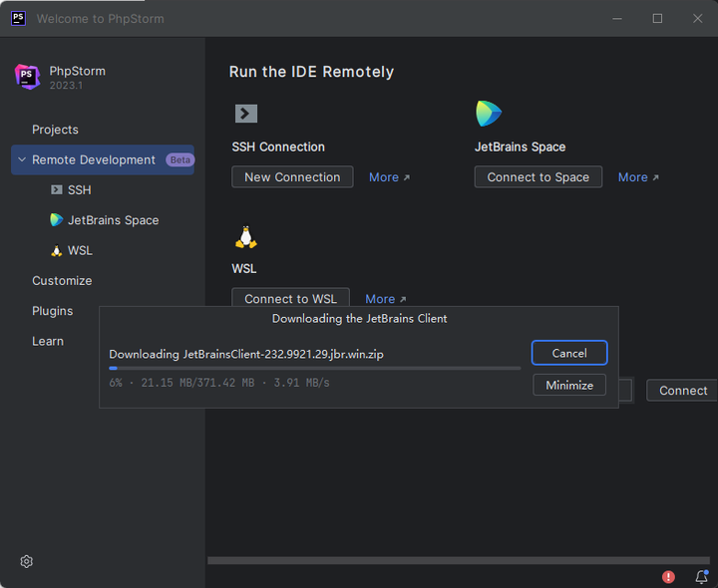Select WSL in the sidebar tree

click(80, 250)
